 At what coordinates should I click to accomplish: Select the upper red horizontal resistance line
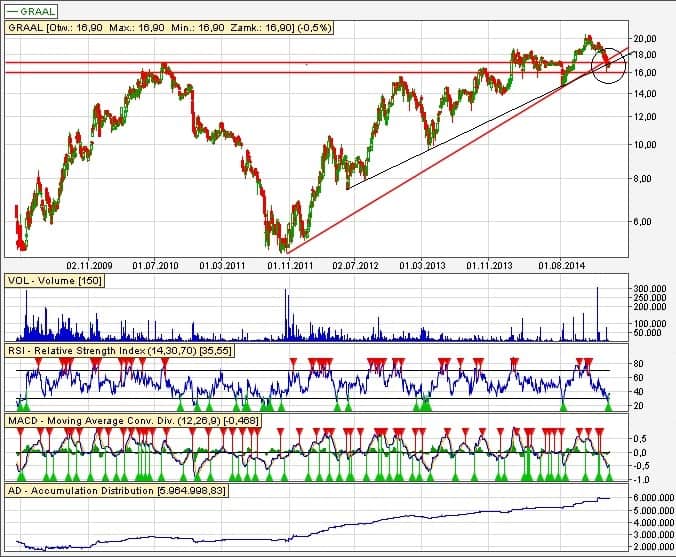pyautogui.click(x=300, y=63)
